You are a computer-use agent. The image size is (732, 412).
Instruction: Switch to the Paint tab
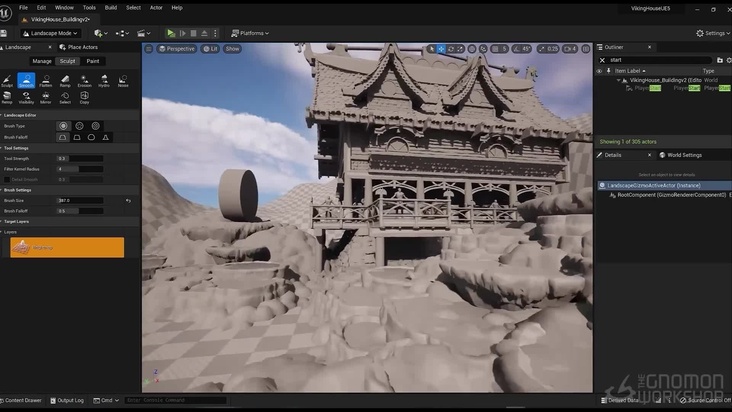point(93,61)
